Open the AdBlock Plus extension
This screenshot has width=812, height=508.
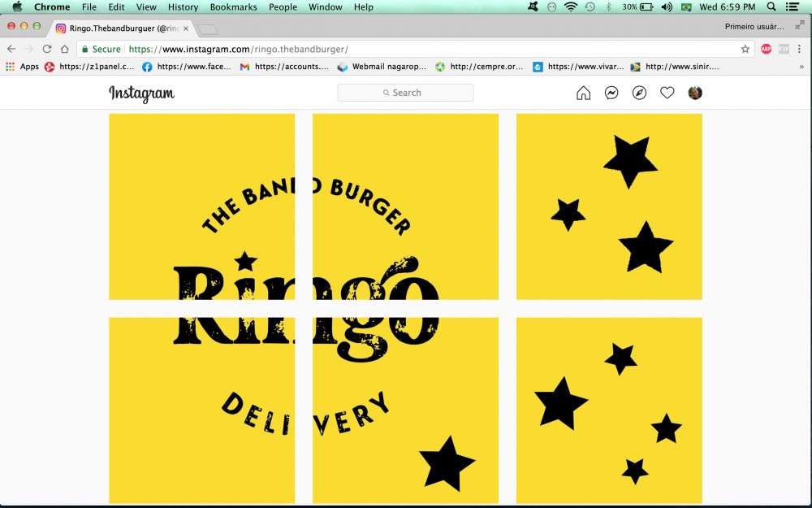point(767,49)
